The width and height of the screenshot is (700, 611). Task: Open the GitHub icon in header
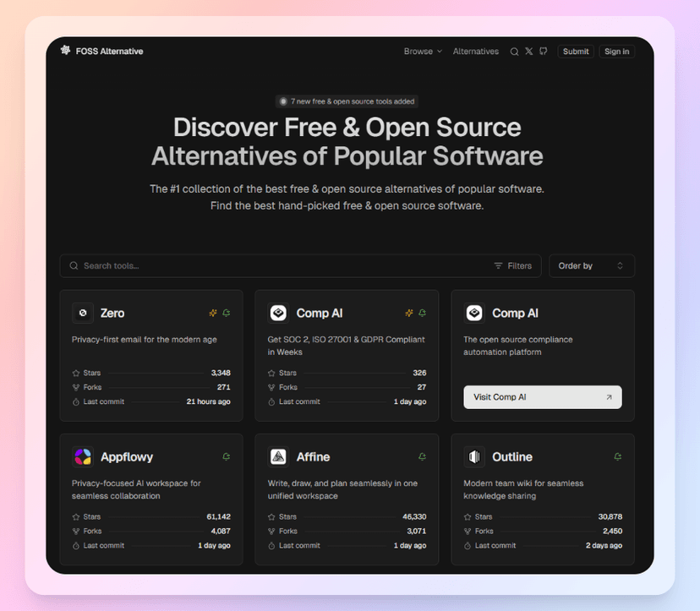pos(544,52)
